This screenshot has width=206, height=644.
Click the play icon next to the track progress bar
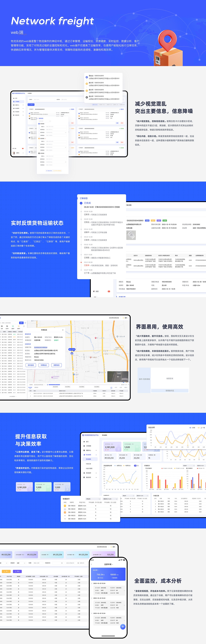pyautogui.click(x=48, y=385)
